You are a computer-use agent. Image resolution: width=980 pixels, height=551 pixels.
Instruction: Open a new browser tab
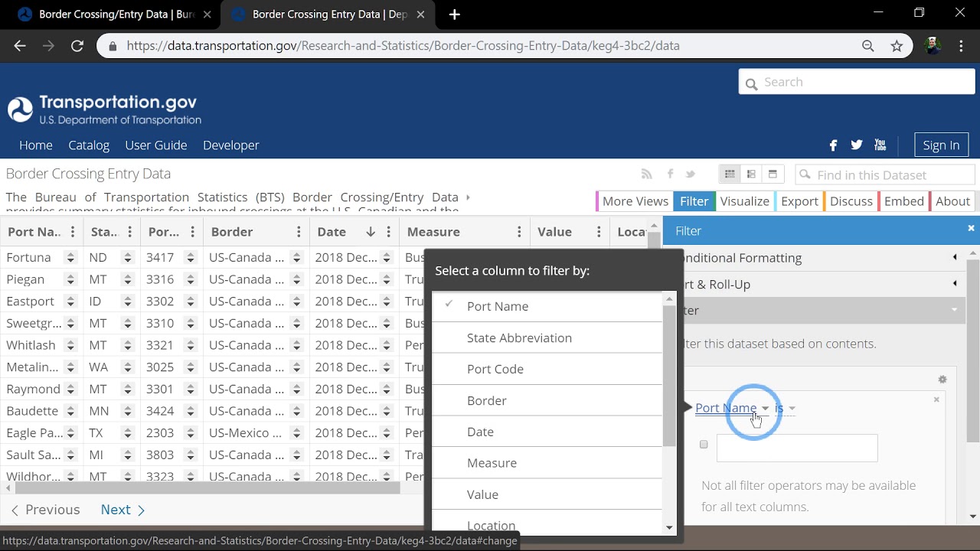click(455, 15)
